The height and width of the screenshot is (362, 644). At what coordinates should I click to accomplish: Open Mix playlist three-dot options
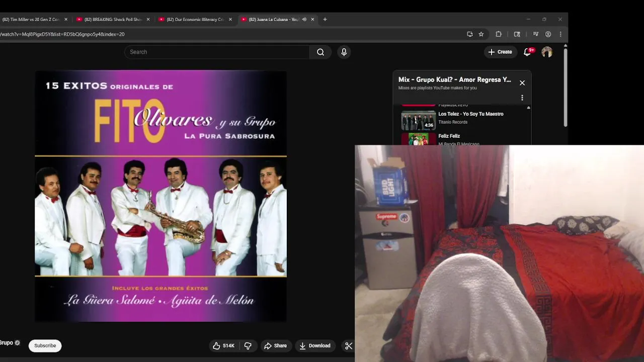(522, 98)
